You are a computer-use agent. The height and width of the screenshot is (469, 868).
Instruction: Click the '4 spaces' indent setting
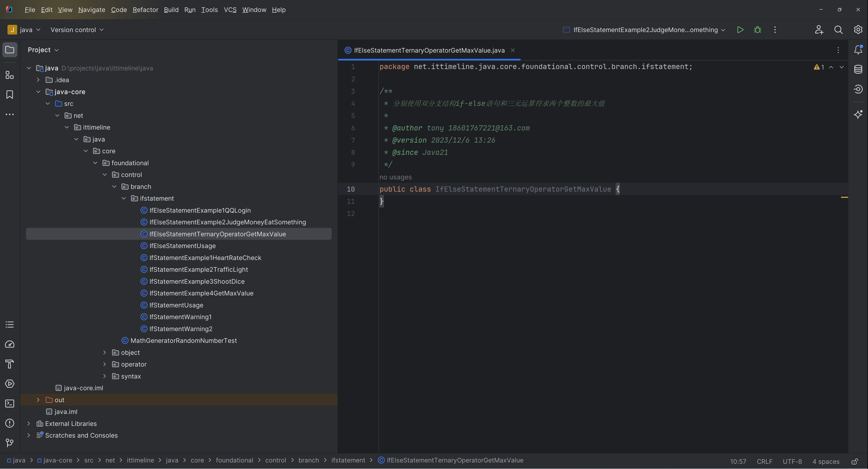(x=826, y=461)
